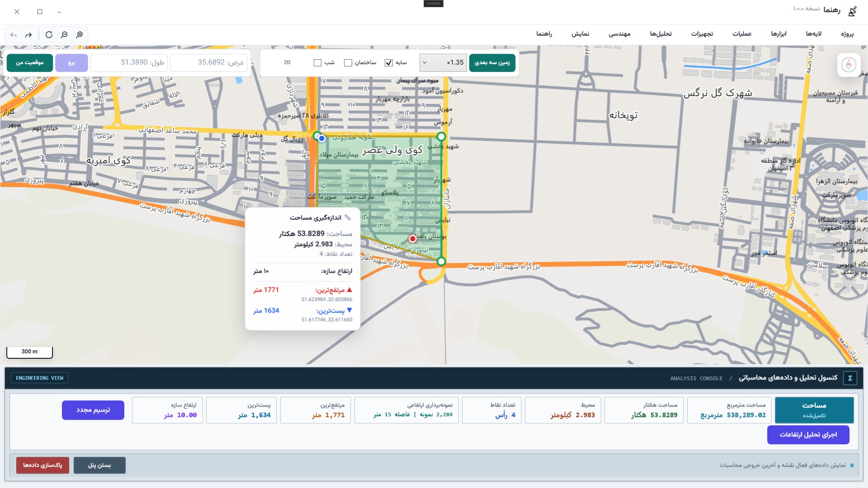Screen dimensions: 868x488
Task: Click the ruler icon in the measurement popup
Action: [347, 218]
